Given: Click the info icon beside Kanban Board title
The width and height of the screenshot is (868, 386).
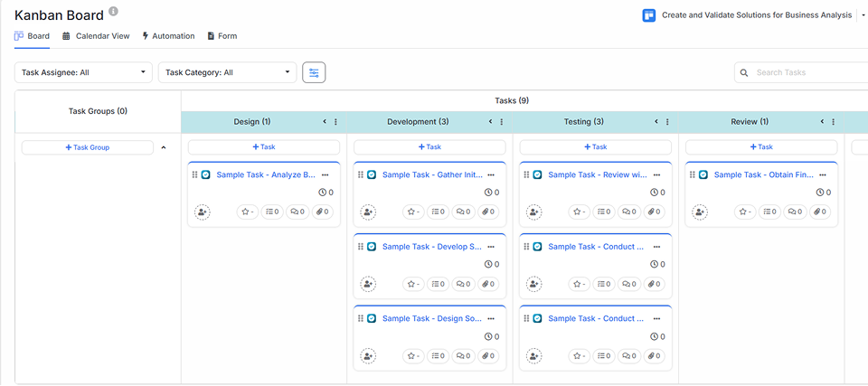Looking at the screenshot, I should click(113, 12).
